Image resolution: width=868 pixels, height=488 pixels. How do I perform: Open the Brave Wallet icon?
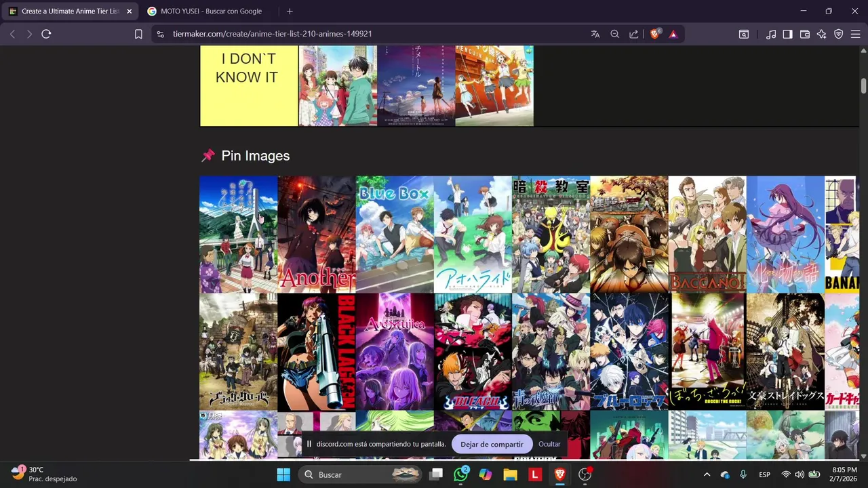(x=805, y=34)
